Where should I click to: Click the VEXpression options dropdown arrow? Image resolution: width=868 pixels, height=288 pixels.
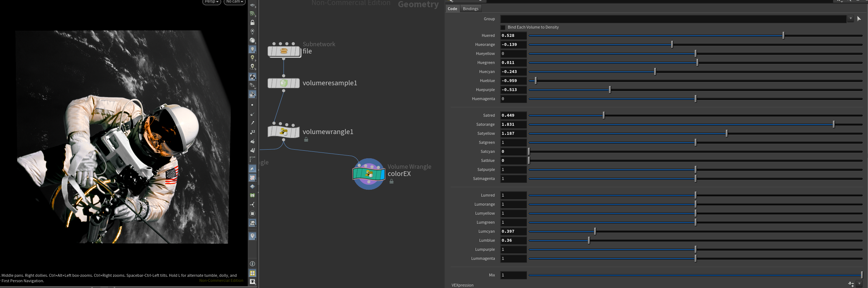[860, 284]
